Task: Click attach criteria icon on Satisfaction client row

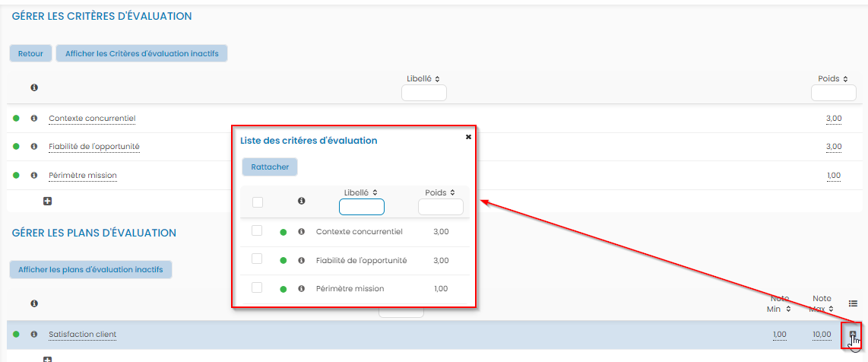Action: coord(853,335)
